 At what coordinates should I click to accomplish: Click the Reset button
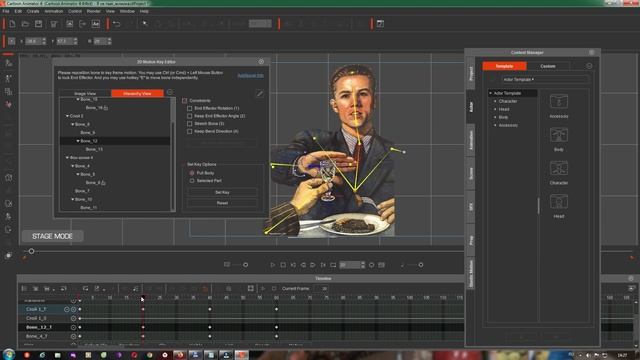(222, 203)
